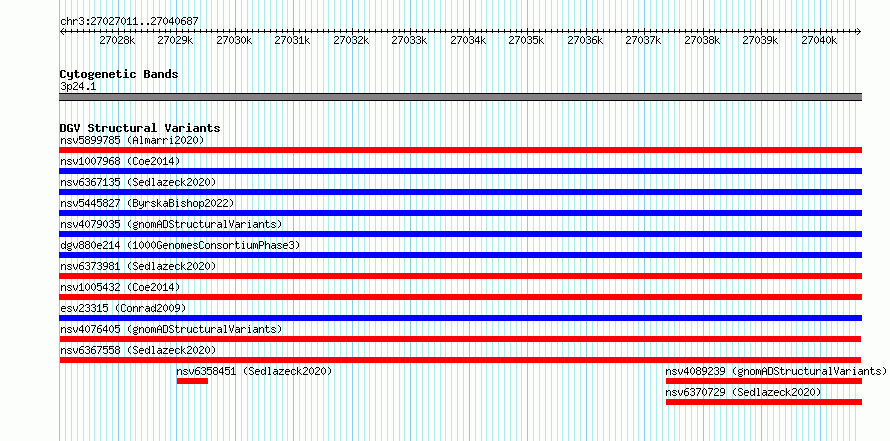Open nsv4079035 (gnomADStructuralVariants) label
The width and height of the screenshot is (890, 441).
point(171,224)
